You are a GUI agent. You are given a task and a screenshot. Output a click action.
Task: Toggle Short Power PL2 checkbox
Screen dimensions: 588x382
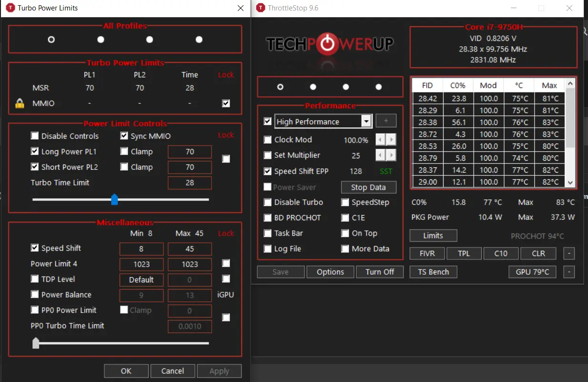tap(35, 167)
